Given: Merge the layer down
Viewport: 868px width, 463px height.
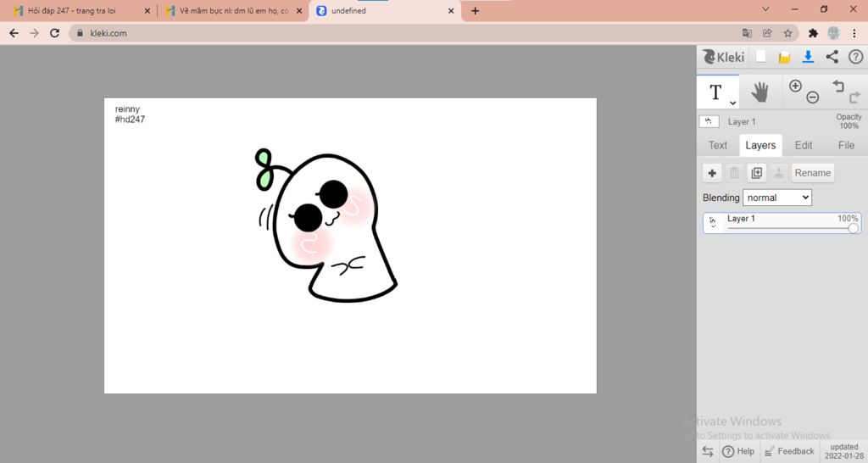Looking at the screenshot, I should coord(778,173).
